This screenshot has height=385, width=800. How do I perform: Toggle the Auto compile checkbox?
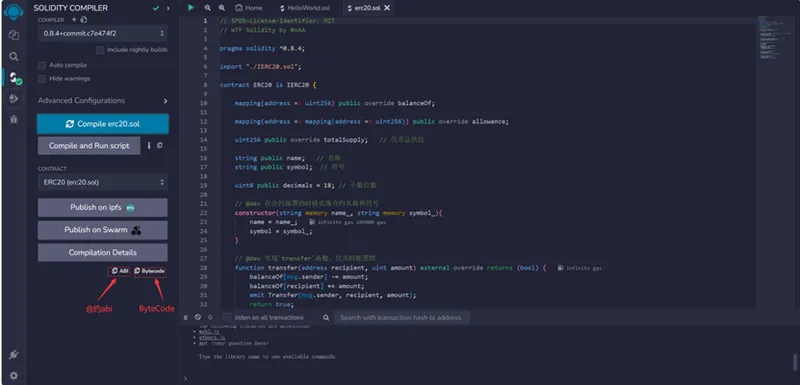42,65
